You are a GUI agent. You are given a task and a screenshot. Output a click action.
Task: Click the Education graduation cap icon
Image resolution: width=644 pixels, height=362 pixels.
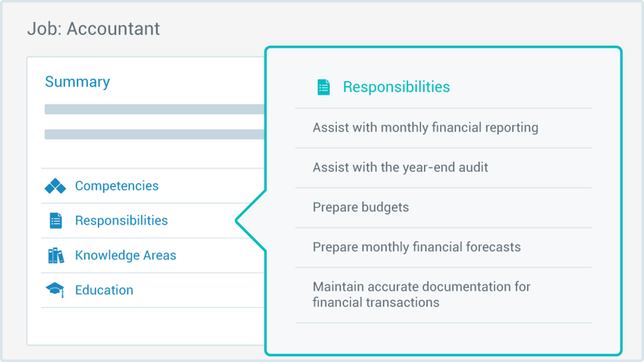(x=55, y=290)
